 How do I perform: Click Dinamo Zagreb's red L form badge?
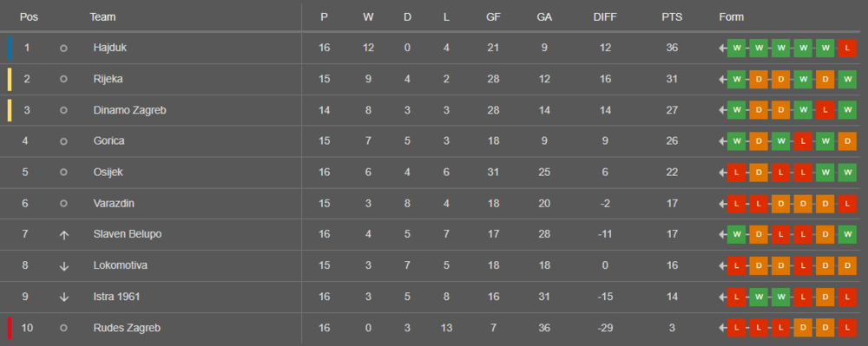[x=825, y=110]
